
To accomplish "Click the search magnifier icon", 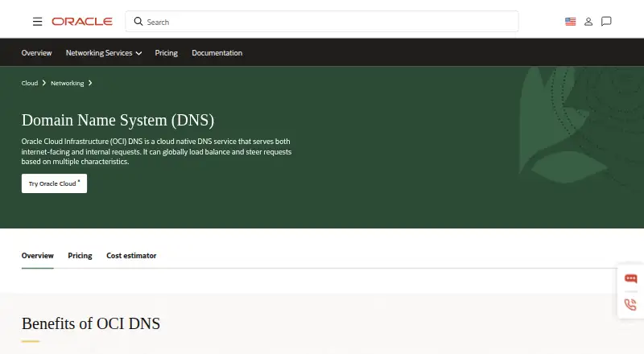I will pos(138,22).
